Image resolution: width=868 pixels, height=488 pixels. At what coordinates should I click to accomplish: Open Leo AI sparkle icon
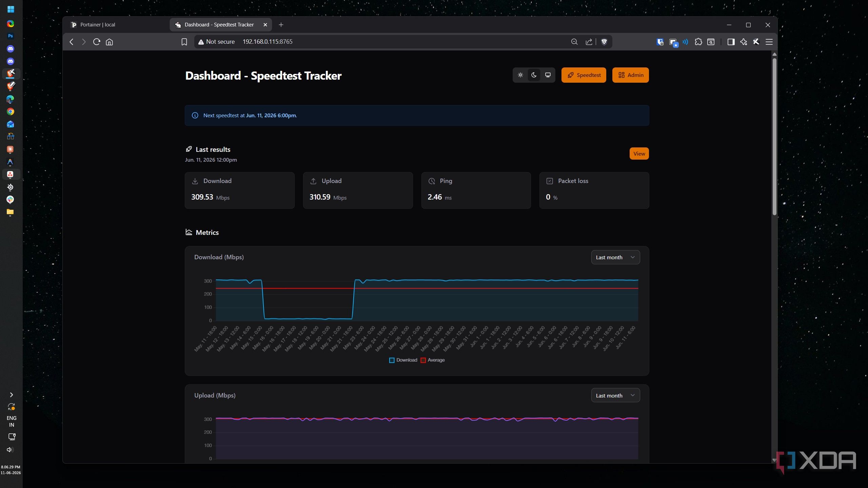point(744,42)
